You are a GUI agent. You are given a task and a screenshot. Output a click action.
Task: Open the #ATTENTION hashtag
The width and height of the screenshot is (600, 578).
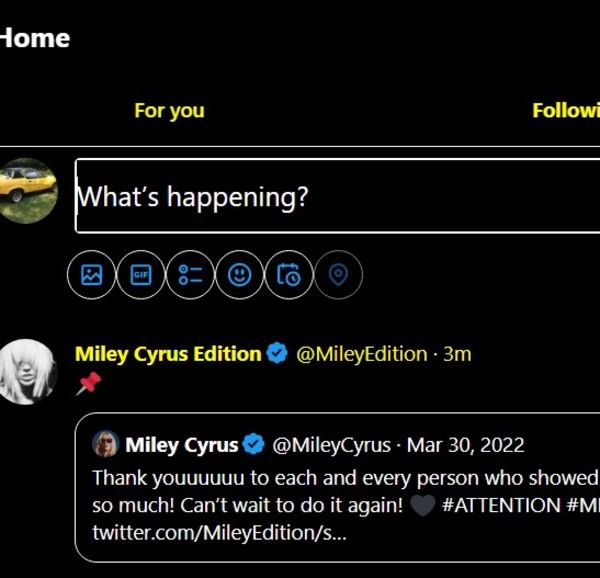(500, 505)
